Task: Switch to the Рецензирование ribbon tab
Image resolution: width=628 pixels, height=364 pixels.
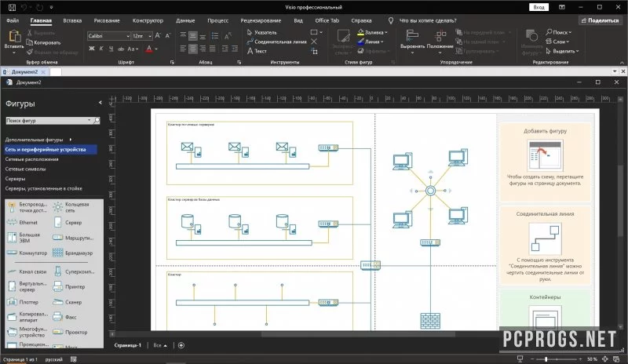Action: click(x=261, y=20)
